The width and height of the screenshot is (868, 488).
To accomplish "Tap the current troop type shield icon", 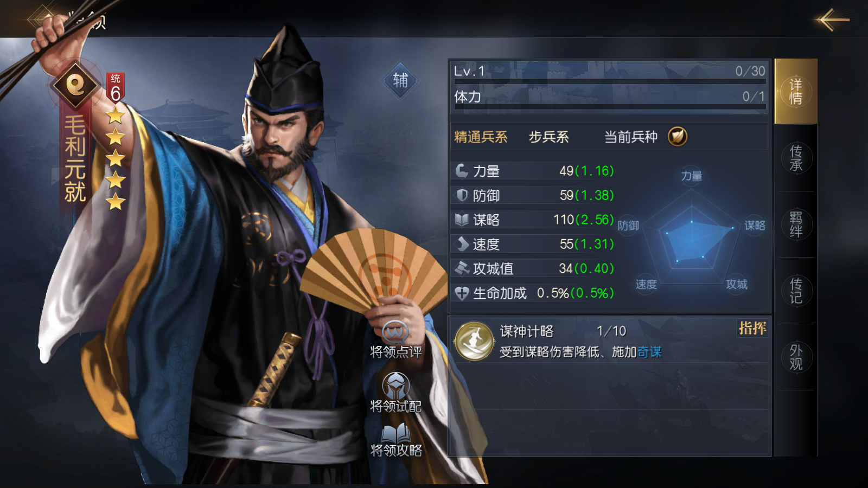I will (678, 136).
